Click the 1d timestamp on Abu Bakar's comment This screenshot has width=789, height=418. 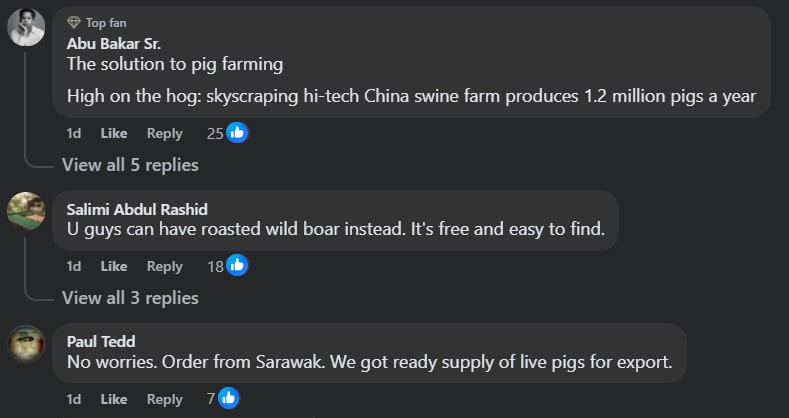(74, 133)
